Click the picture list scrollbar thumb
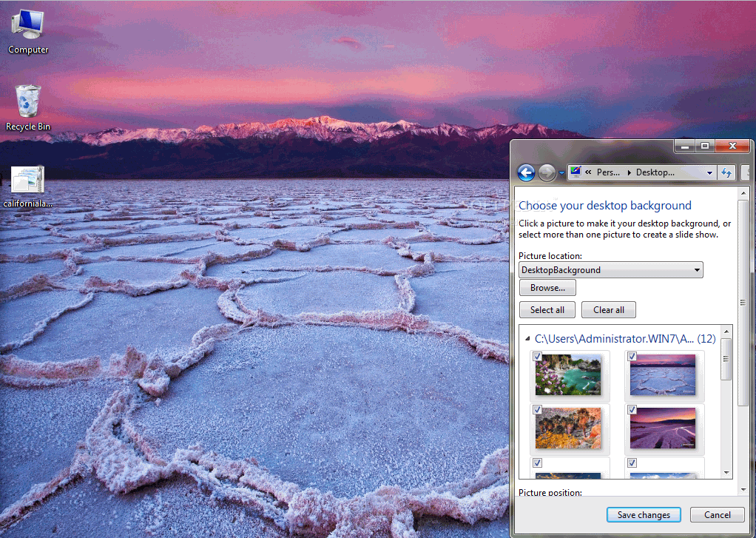756x538 pixels. [x=726, y=358]
